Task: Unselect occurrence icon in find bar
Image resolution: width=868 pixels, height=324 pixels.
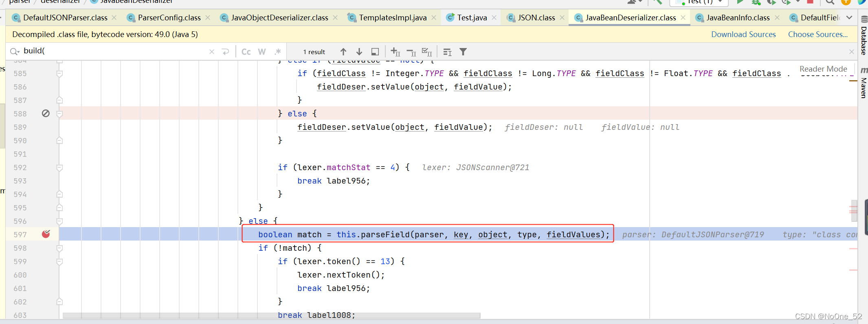Action: 411,52
